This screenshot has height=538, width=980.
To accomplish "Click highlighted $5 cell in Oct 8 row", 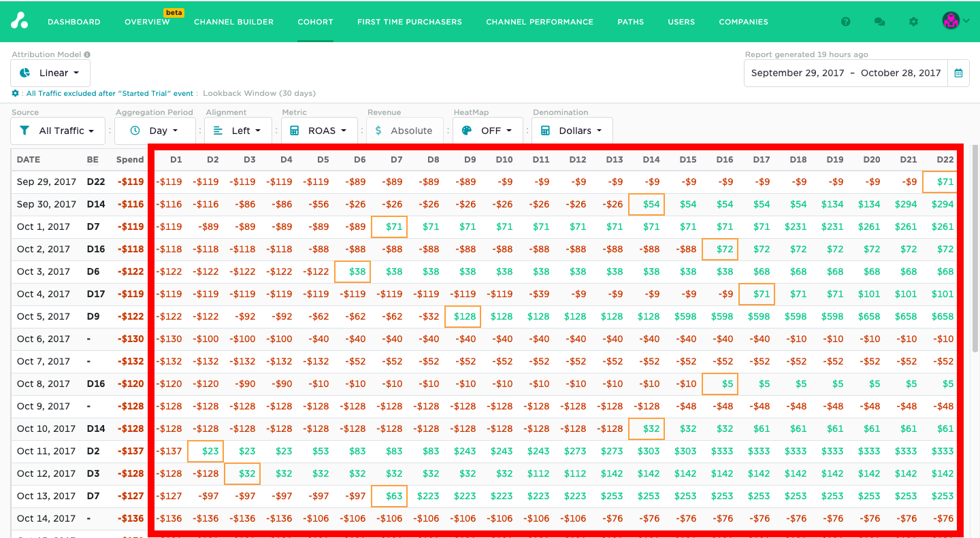I will click(x=720, y=384).
